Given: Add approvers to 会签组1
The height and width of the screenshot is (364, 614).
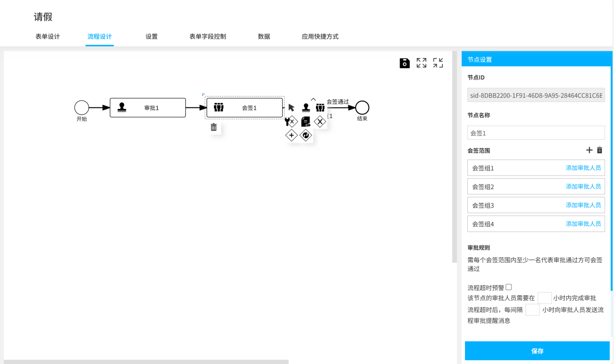Looking at the screenshot, I should tap(584, 168).
